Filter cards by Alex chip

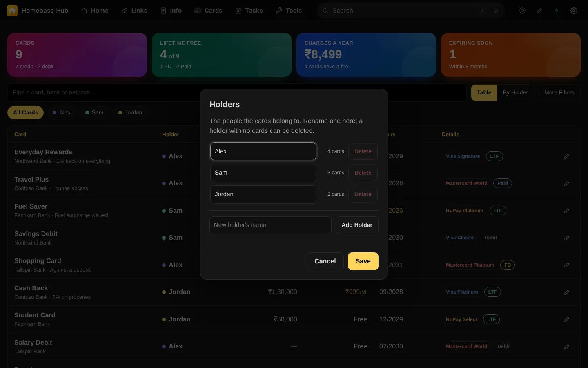click(62, 112)
